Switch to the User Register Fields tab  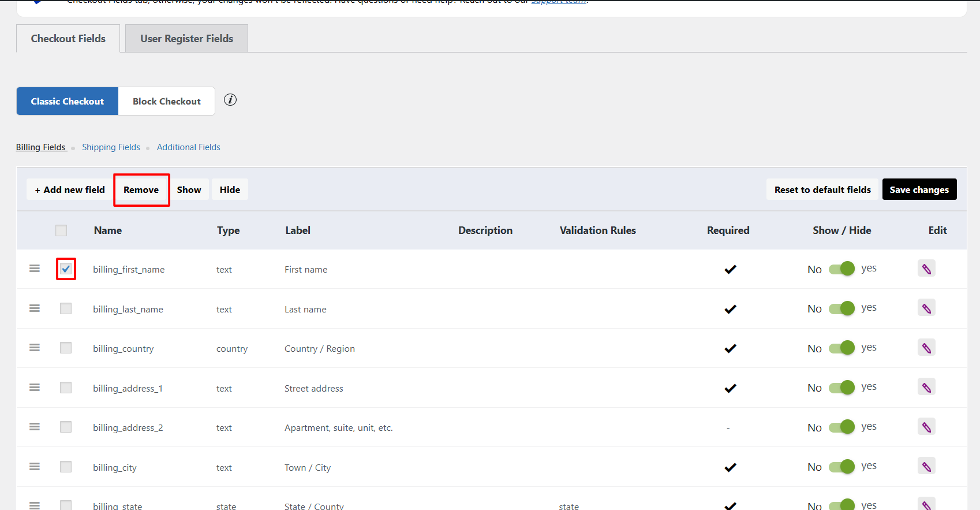pyautogui.click(x=186, y=39)
